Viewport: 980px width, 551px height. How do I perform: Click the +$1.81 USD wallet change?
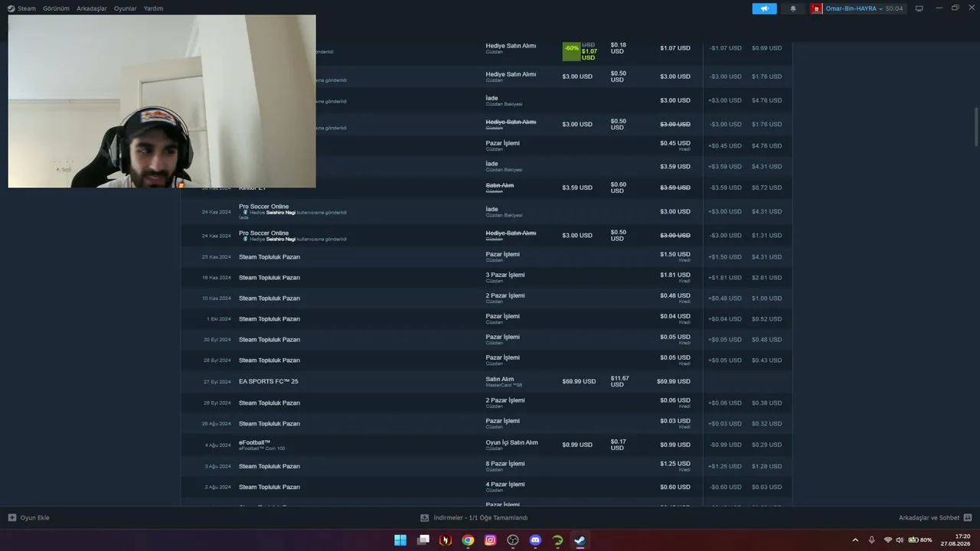point(725,278)
